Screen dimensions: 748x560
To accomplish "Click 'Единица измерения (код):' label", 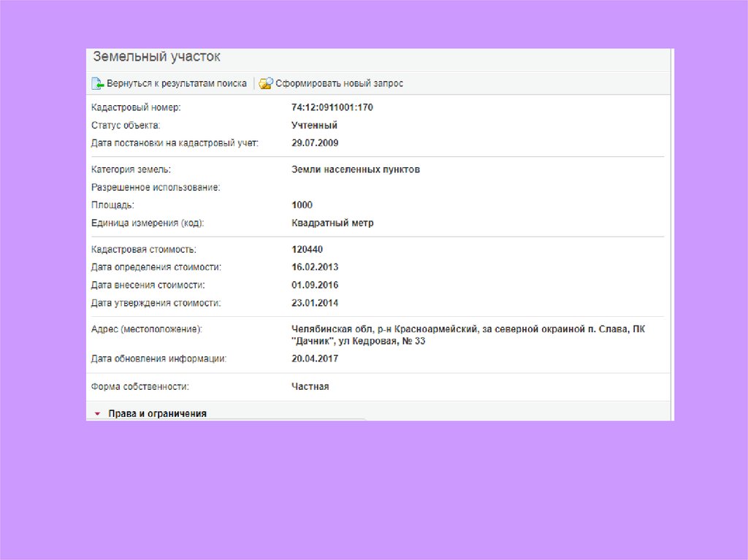I will point(148,223).
